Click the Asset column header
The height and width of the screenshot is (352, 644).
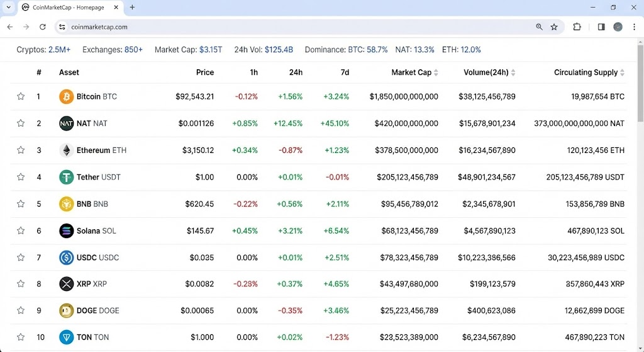tap(69, 72)
